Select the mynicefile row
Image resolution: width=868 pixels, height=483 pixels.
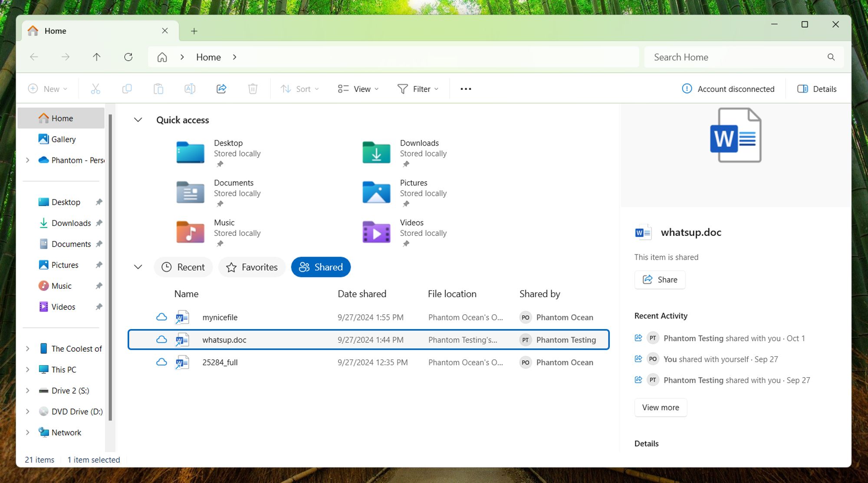368,317
